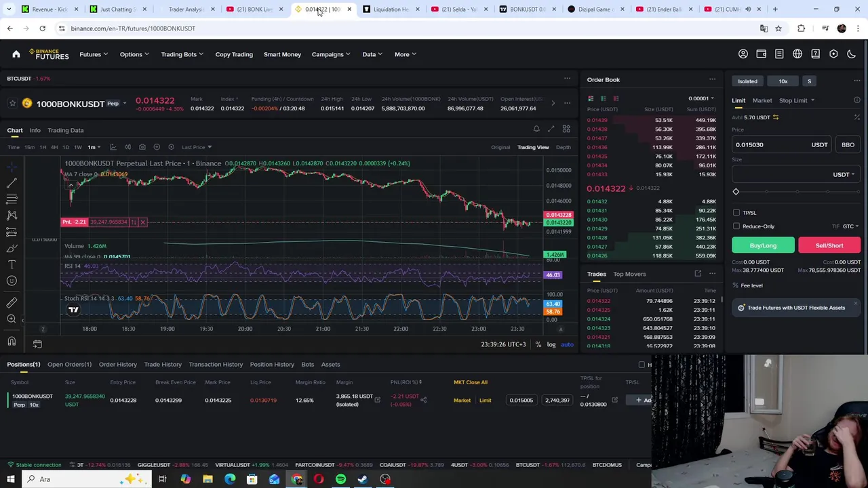
Task: Click the Buy/Long button
Action: 763,245
